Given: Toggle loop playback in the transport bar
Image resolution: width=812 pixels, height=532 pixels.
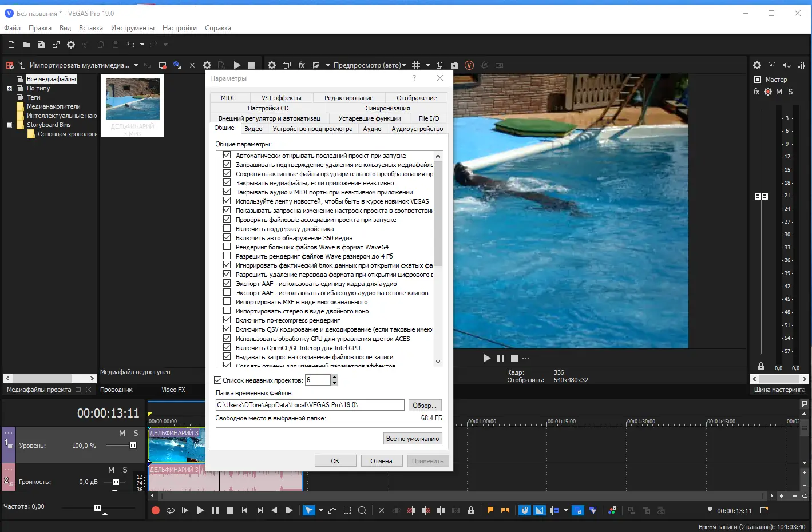Looking at the screenshot, I should pos(170,510).
